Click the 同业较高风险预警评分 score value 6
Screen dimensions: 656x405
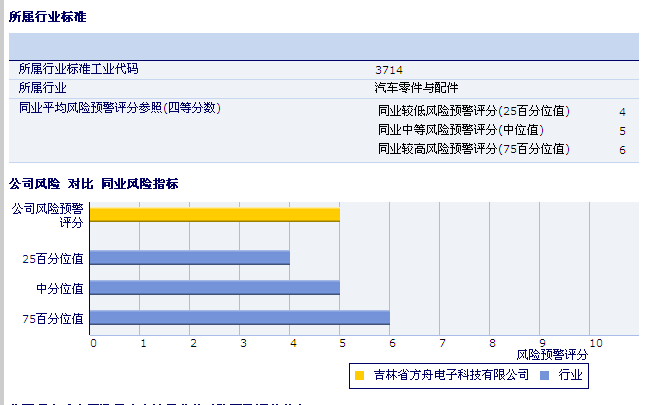point(622,150)
